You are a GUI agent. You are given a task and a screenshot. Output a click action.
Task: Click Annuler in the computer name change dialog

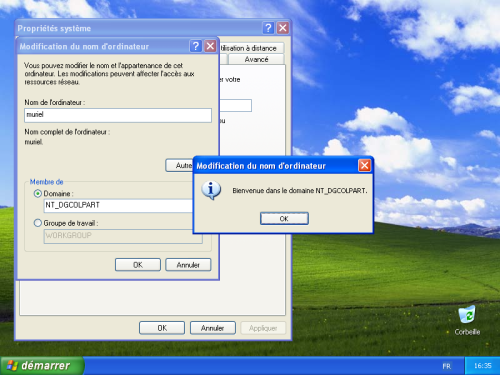(188, 265)
